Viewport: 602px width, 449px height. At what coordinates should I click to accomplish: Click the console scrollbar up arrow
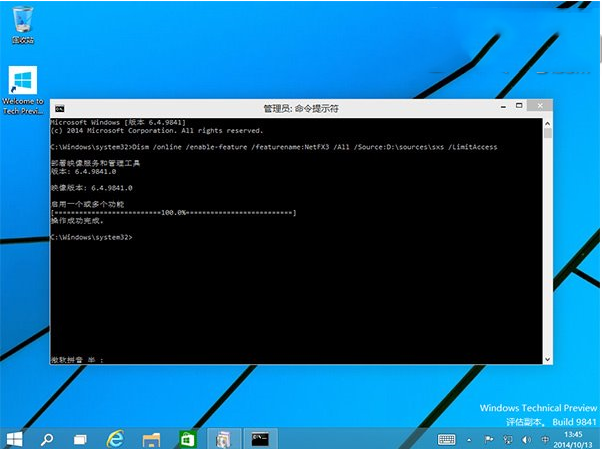(547, 123)
